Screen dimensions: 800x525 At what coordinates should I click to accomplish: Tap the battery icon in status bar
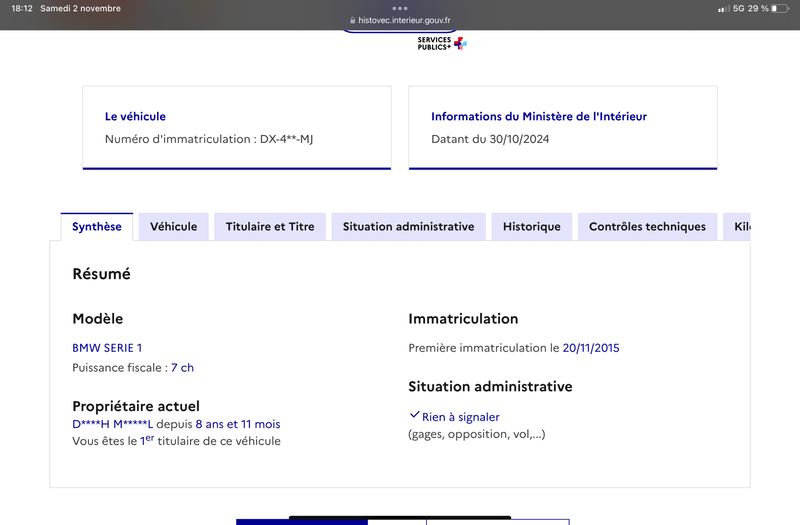(780, 8)
